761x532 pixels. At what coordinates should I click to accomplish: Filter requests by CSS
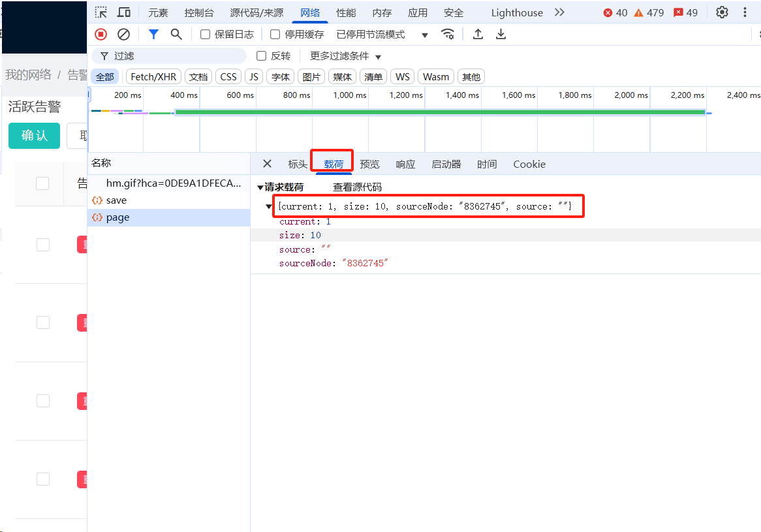coord(228,76)
